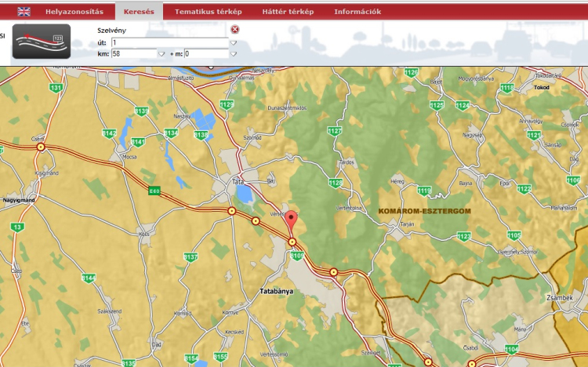This screenshot has height=367, width=588.
Task: Click the Keresés tab
Action: pos(139,12)
